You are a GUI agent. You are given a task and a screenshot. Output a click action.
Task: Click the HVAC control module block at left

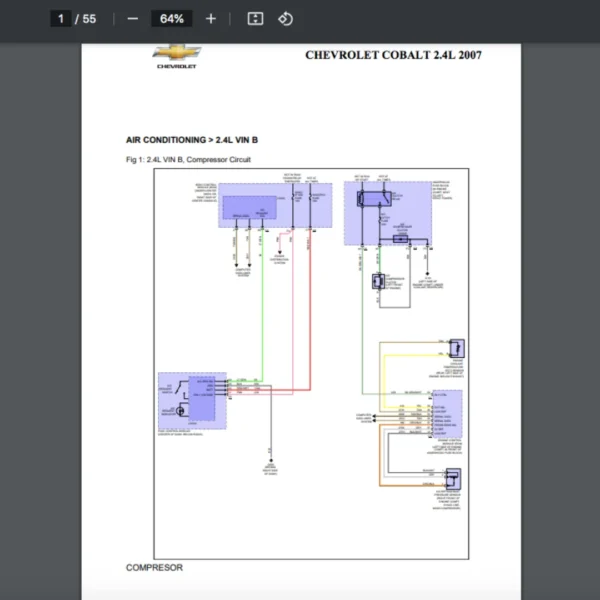(x=192, y=400)
